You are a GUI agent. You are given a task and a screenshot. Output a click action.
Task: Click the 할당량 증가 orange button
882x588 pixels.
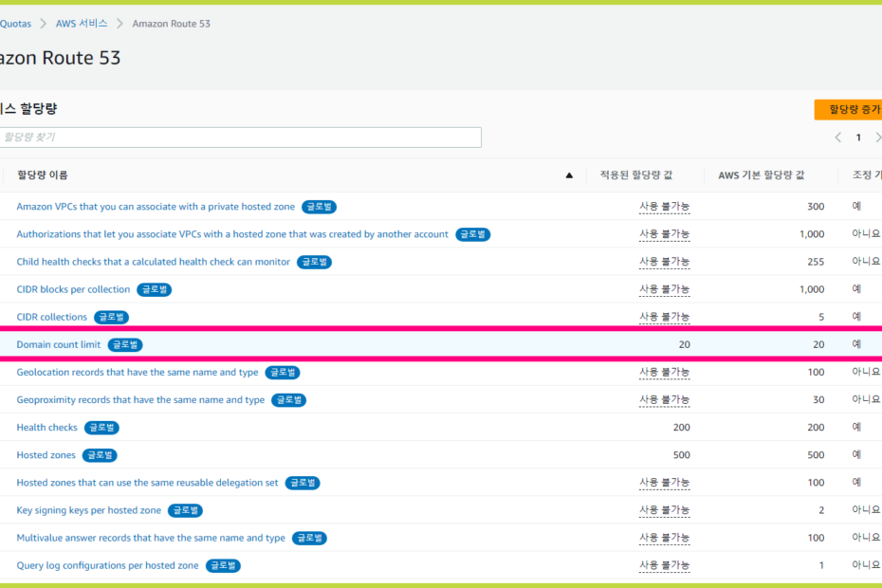pos(848,109)
